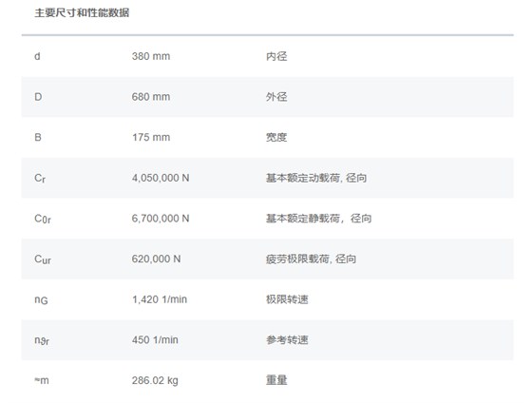532x403 pixels.
Task: Click the value '620,000 N'
Action: 156,259
